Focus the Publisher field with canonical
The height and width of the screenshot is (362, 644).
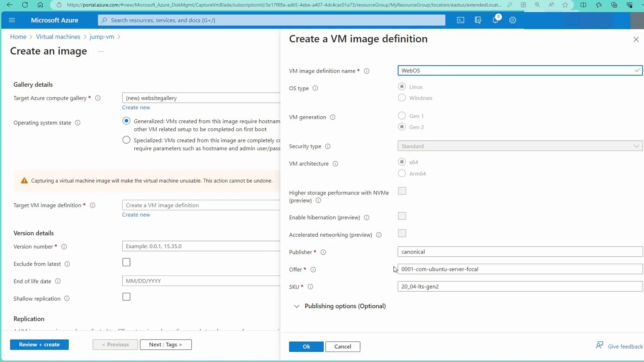point(520,252)
